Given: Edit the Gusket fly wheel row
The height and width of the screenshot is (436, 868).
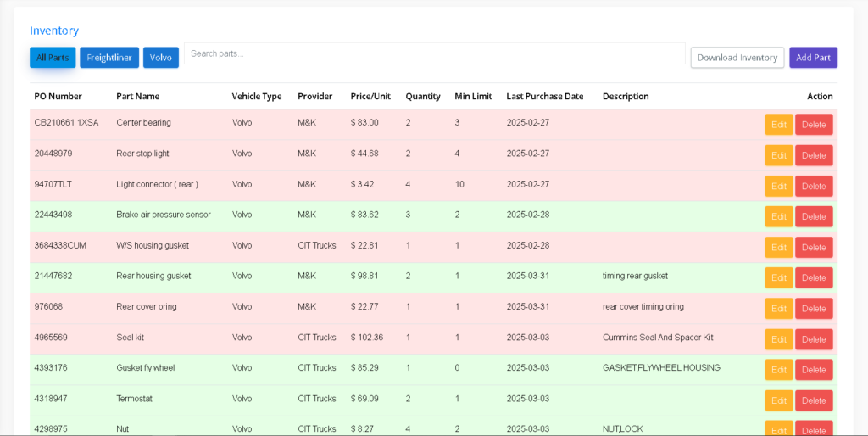Looking at the screenshot, I should point(779,370).
